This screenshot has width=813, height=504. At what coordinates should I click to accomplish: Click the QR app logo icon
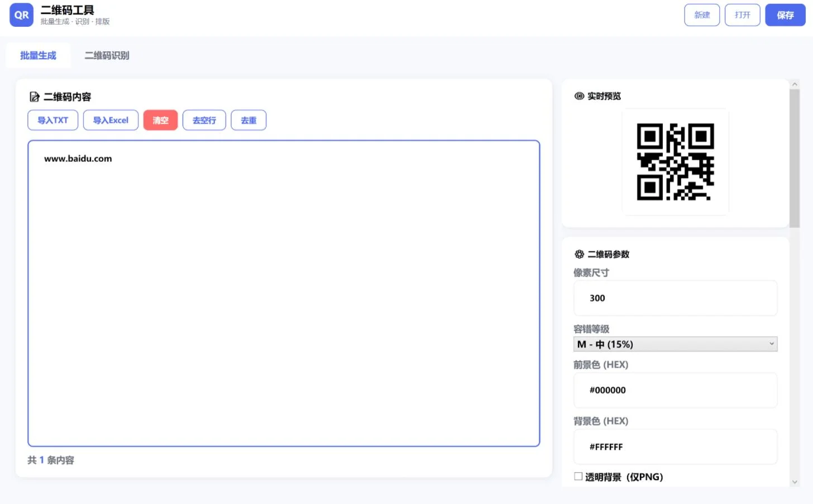coord(21,15)
